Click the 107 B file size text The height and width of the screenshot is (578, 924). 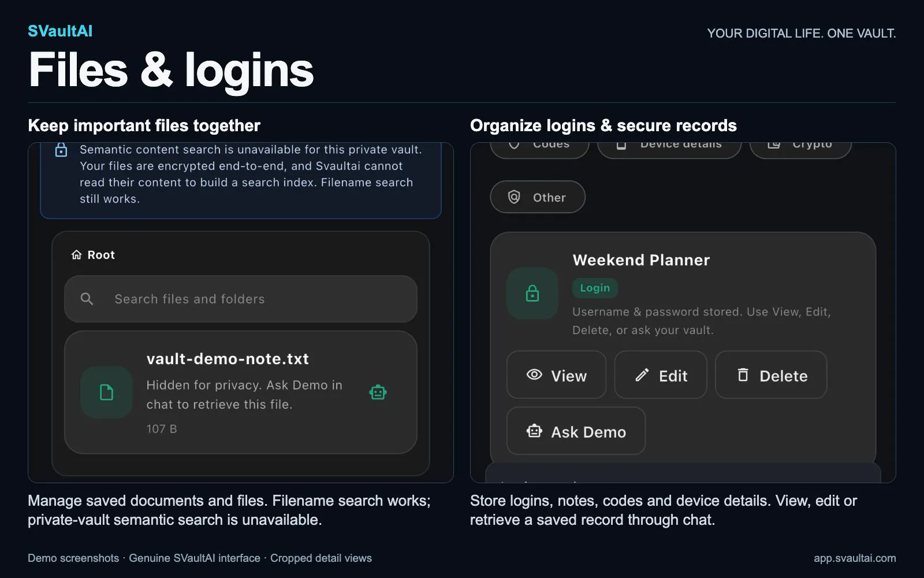[162, 429]
